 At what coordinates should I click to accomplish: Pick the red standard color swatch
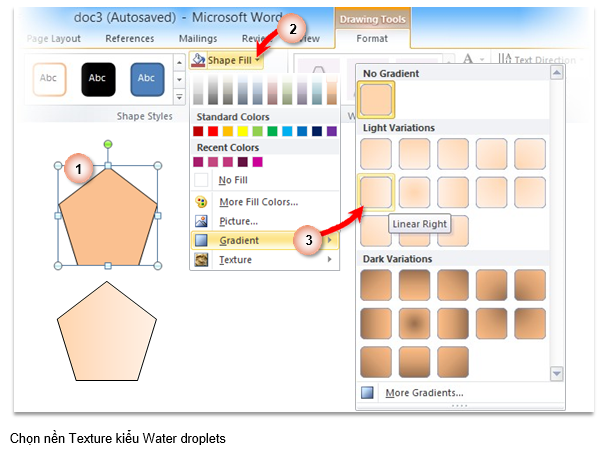212,131
